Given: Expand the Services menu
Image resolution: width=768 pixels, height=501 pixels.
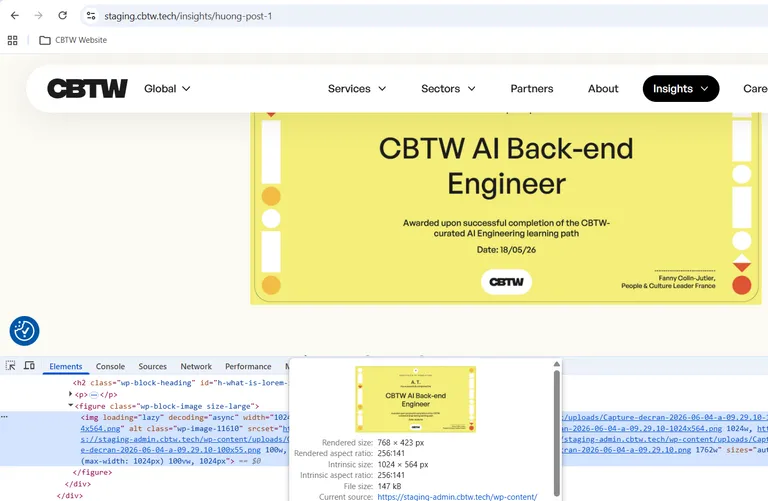Looking at the screenshot, I should [x=357, y=89].
